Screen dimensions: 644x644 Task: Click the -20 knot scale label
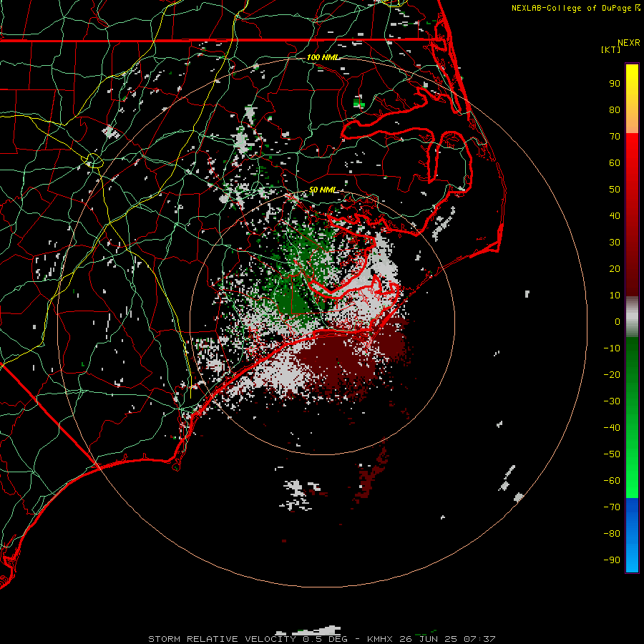point(612,375)
